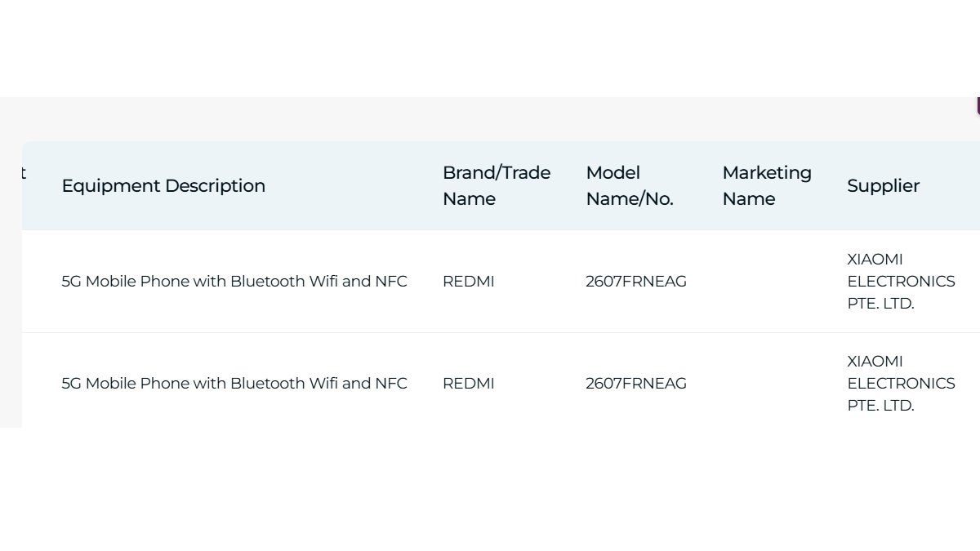Select the partially cut-off header at left edge
Viewport: 980px width, 551px height.
23,173
